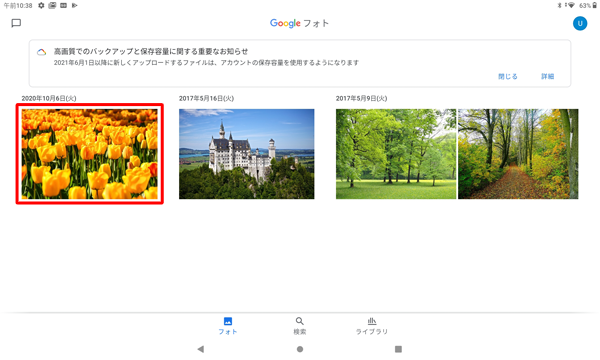
Task: Open the account avatar U
Action: tap(580, 23)
